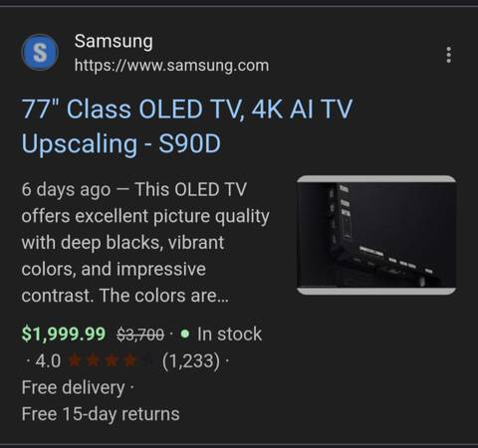The width and height of the screenshot is (478, 448).
Task: Click the 'Upscaling - S90D' title line
Action: click(121, 143)
